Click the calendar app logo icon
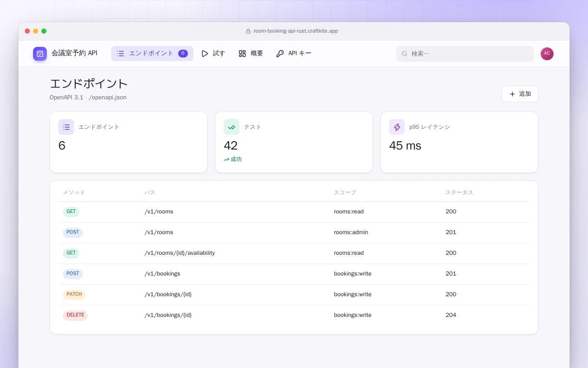 [40, 53]
